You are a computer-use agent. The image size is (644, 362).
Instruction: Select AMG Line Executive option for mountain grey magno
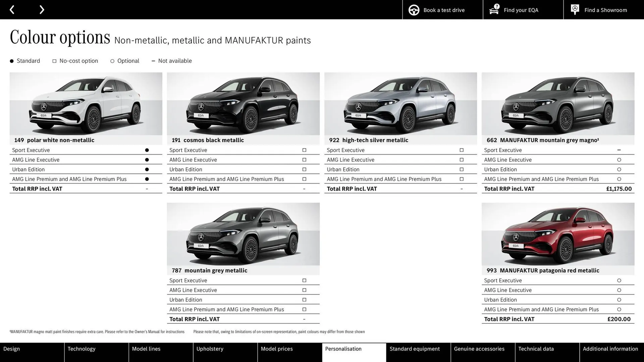[x=619, y=160]
